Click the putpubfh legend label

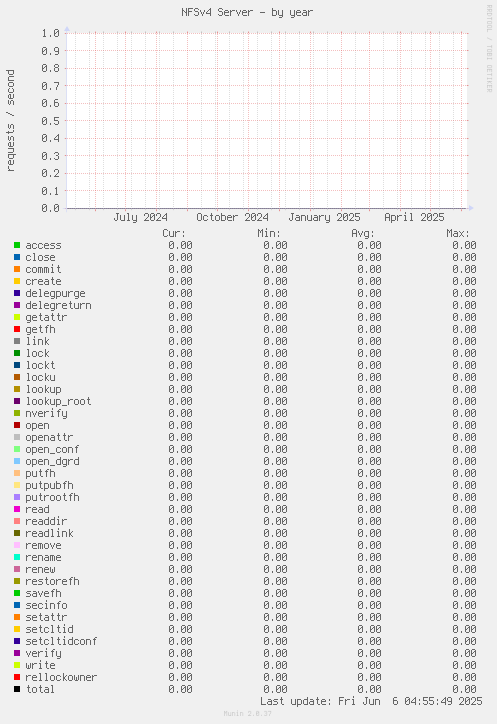coord(49,485)
